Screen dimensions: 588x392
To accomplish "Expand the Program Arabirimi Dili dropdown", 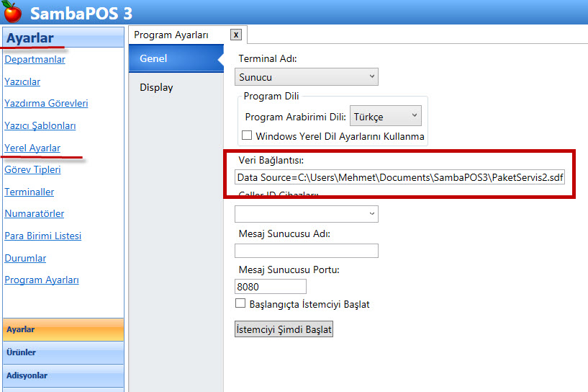I will click(x=385, y=116).
